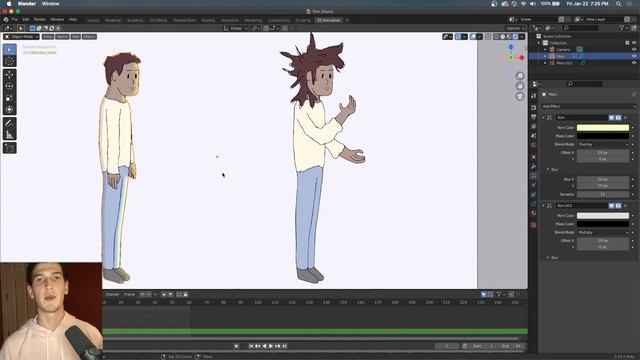Choose the Rotate tool
Viewport: 640px width, 360px height.
[9, 86]
